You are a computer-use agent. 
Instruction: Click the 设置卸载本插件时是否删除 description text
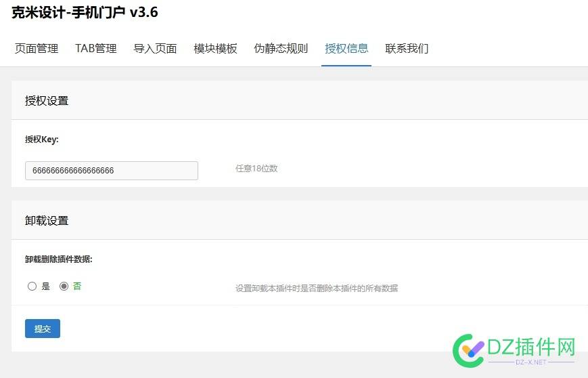pyautogui.click(x=317, y=289)
